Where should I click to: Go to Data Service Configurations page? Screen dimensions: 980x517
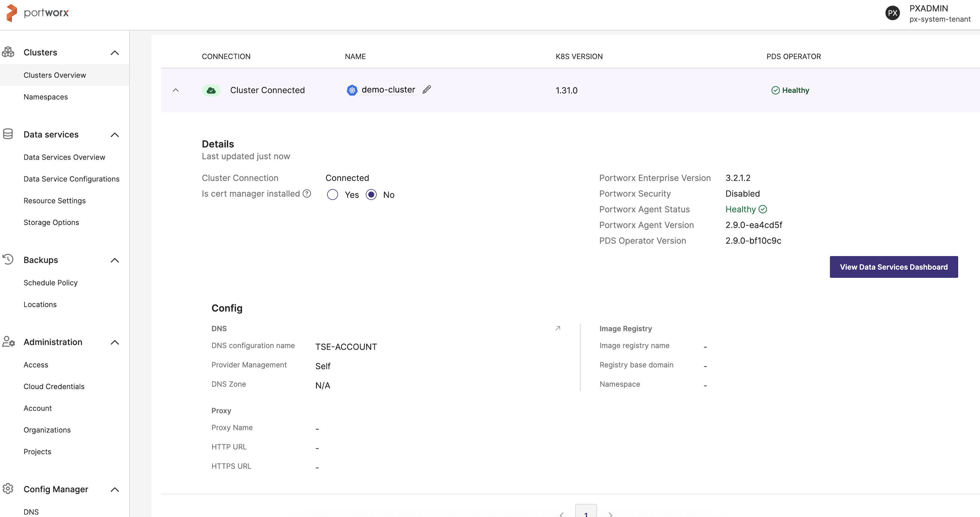click(x=72, y=179)
